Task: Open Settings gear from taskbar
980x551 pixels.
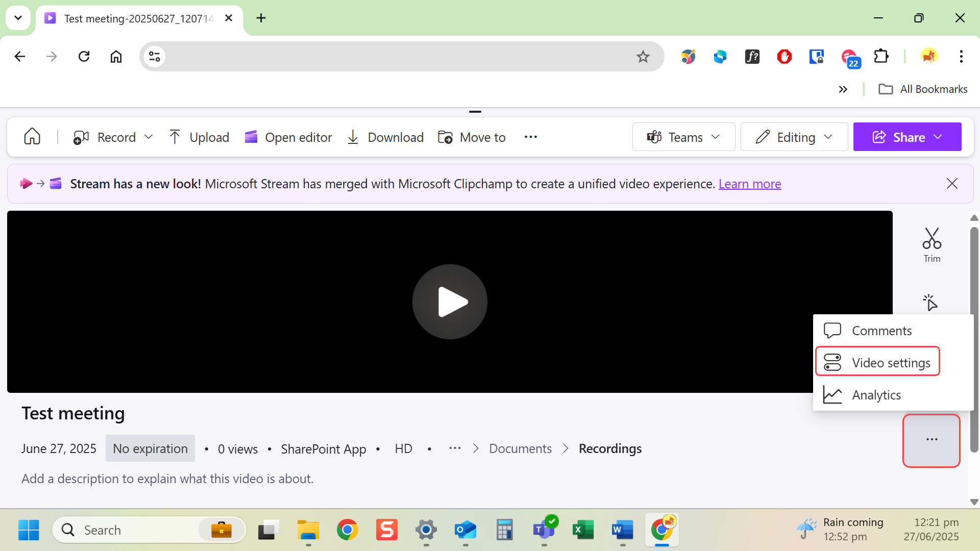Action: 426,530
